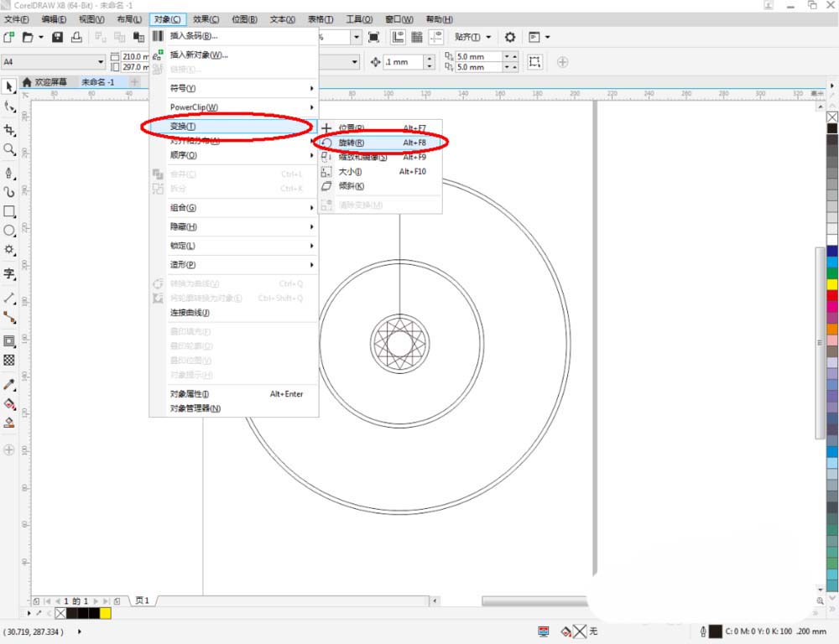This screenshot has height=644, width=839.
Task: Click the Quick customize plus in toolbox
Action: (9, 449)
